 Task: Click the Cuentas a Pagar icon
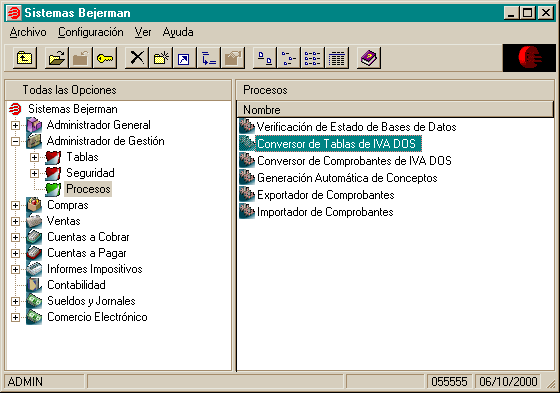[34, 253]
